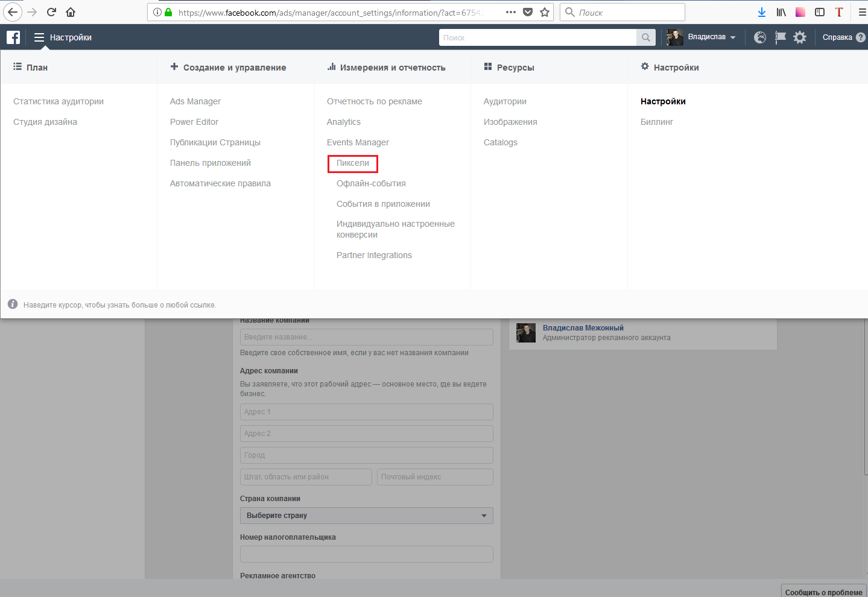This screenshot has height=597, width=868.
Task: Open Events Manager menu entry
Action: (x=358, y=142)
